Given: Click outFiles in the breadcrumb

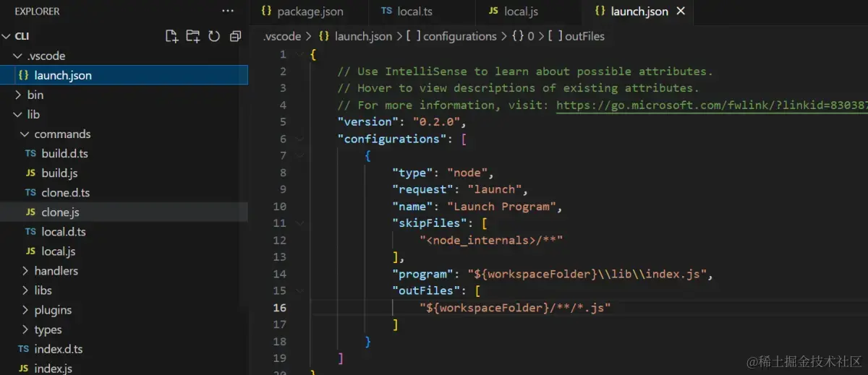Looking at the screenshot, I should pyautogui.click(x=576, y=36).
